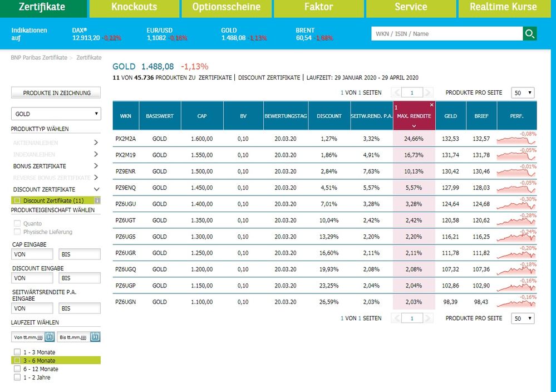This screenshot has width=556, height=392.
Task: Go to previous page arrow at top pagination
Action: pos(396,93)
